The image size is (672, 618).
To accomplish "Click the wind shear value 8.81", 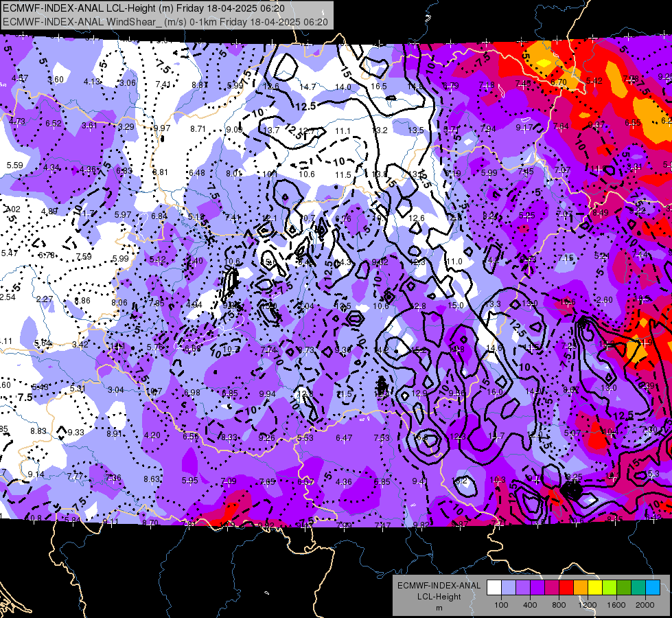I will (161, 172).
